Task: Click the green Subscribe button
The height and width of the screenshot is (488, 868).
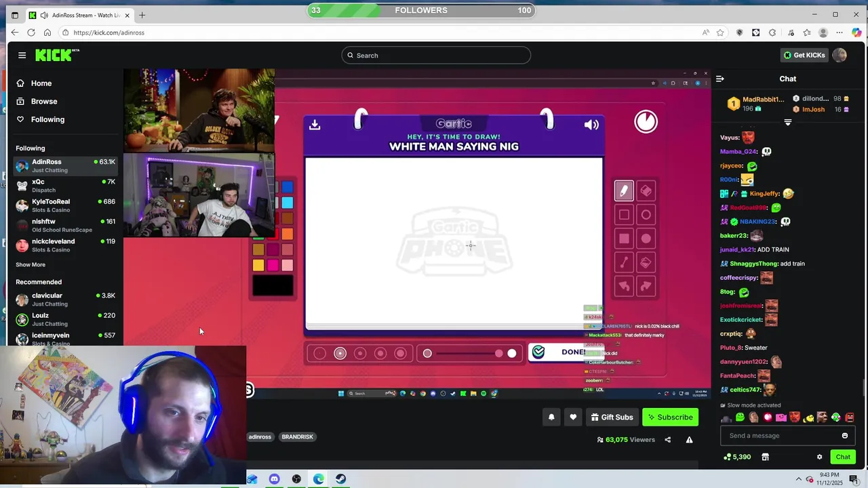Action: 670,418
